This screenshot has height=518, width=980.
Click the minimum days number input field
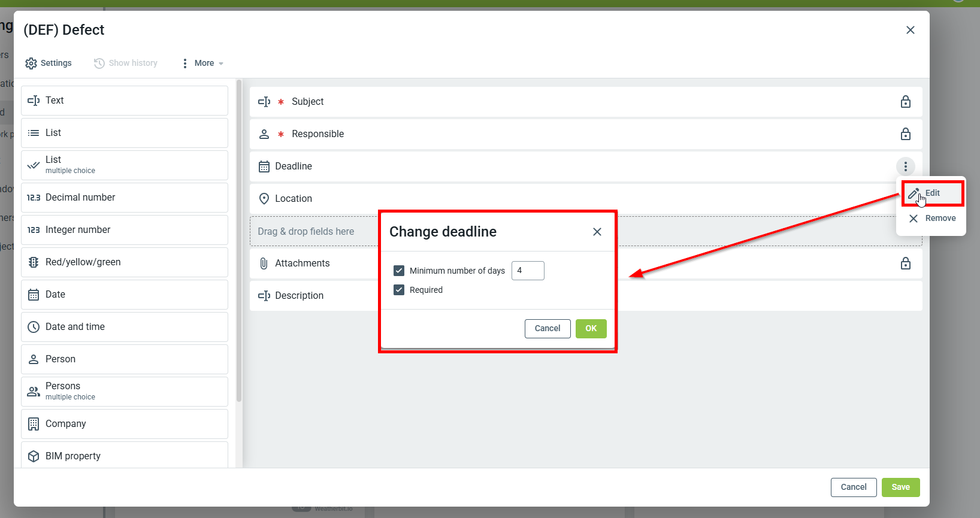coord(527,271)
